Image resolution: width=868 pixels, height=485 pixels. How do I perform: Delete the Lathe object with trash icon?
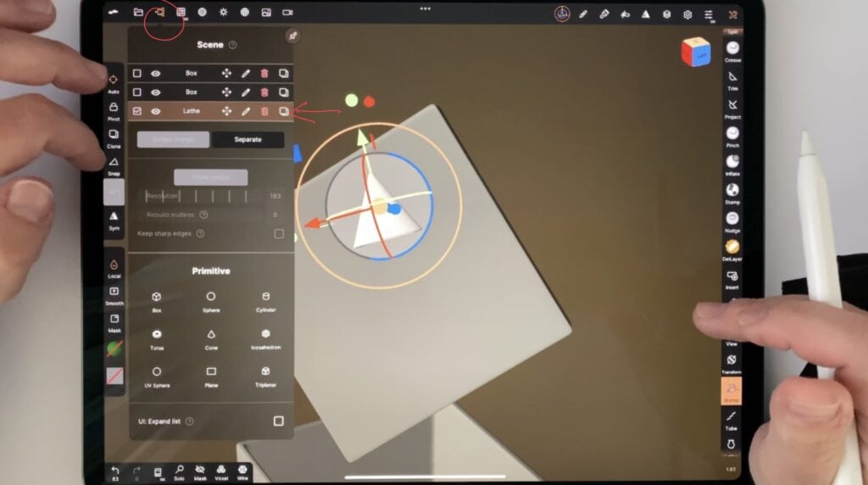tap(264, 111)
